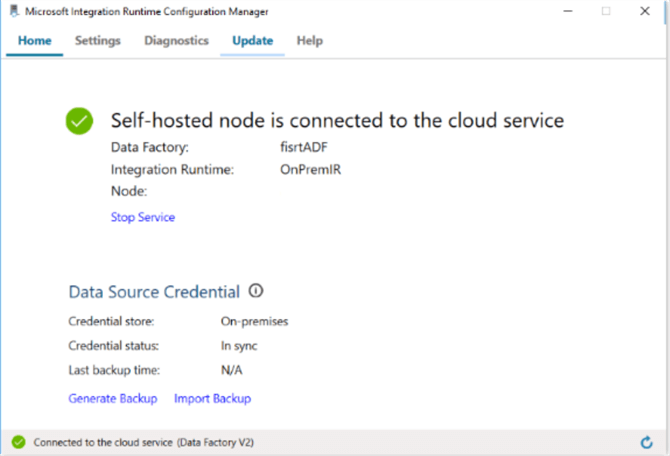Image resolution: width=670 pixels, height=456 pixels.
Task: Click the Integration Runtime: label
Action: coord(172,170)
